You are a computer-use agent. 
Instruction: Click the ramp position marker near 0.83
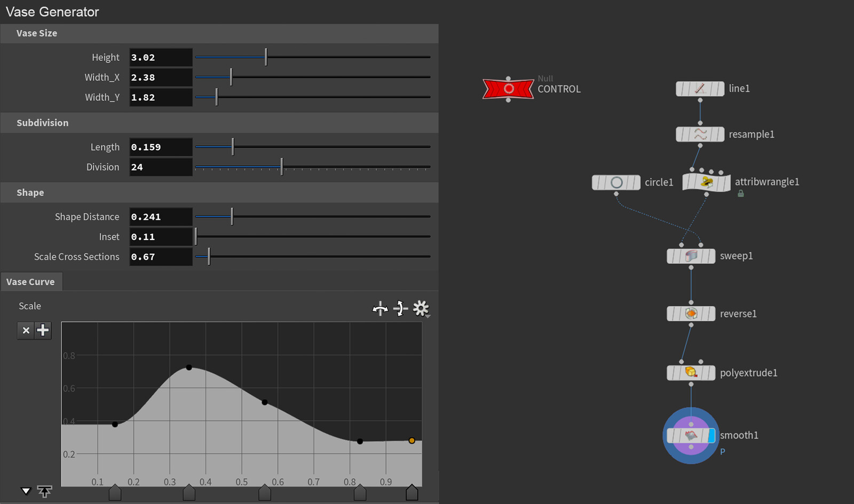(x=360, y=492)
